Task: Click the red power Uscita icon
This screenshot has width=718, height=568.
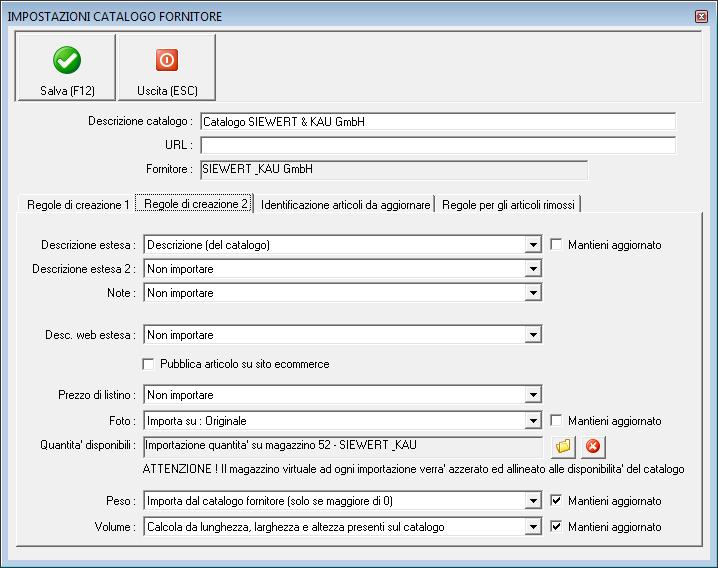Action: pyautogui.click(x=167, y=60)
